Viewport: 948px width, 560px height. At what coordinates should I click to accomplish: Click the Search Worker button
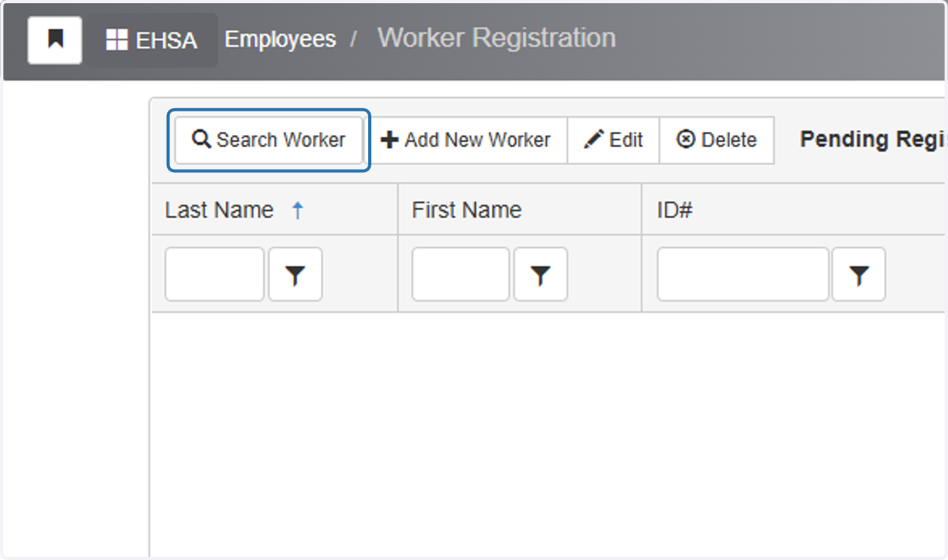(x=269, y=140)
